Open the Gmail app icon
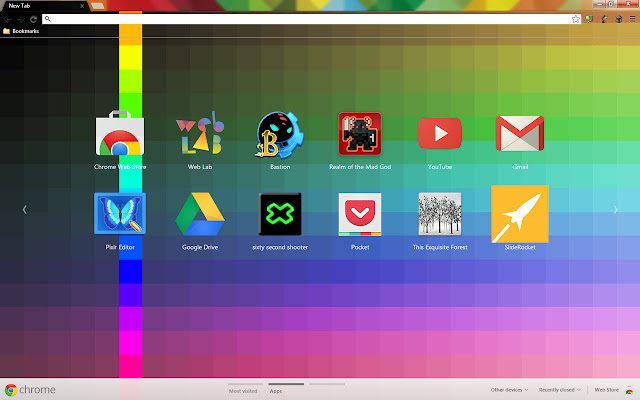 point(520,133)
